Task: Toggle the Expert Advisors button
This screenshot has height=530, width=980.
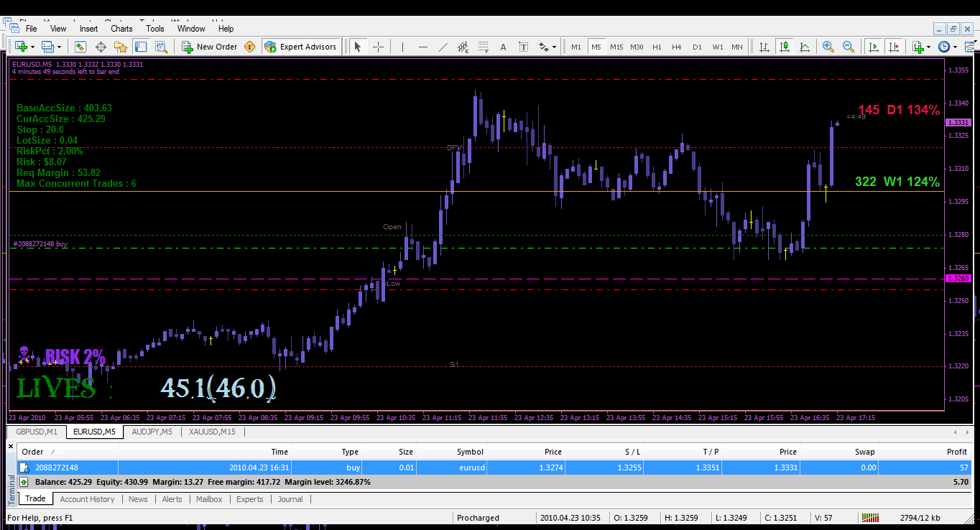Action: click(x=301, y=47)
